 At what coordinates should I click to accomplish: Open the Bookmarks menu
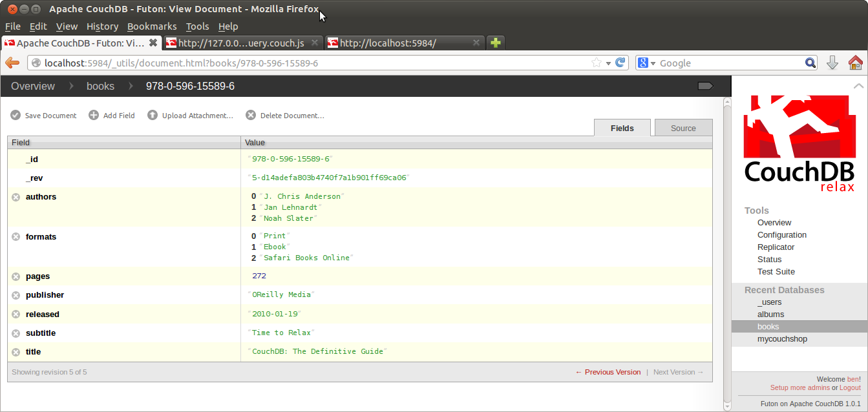tap(152, 26)
